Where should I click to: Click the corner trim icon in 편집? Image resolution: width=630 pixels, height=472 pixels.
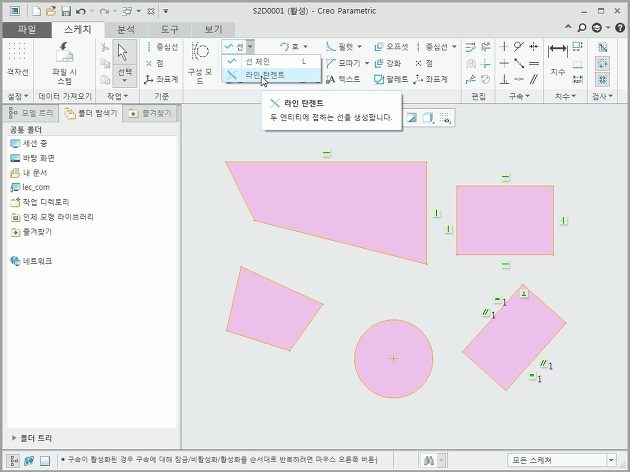pos(486,63)
